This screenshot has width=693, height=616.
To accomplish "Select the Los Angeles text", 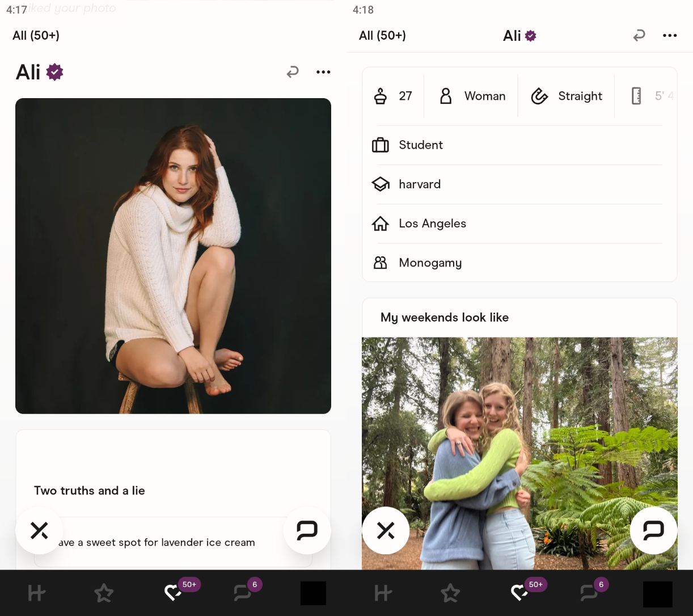I will (432, 223).
